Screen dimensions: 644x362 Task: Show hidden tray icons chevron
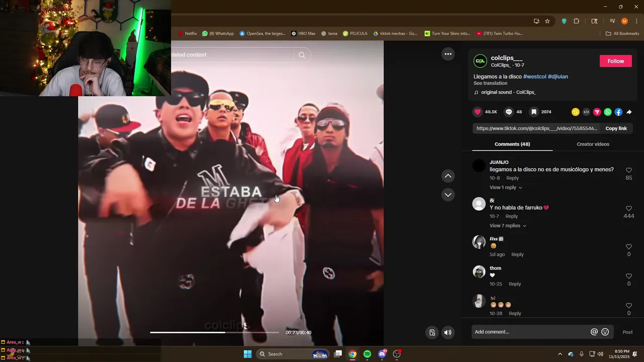coord(560,354)
